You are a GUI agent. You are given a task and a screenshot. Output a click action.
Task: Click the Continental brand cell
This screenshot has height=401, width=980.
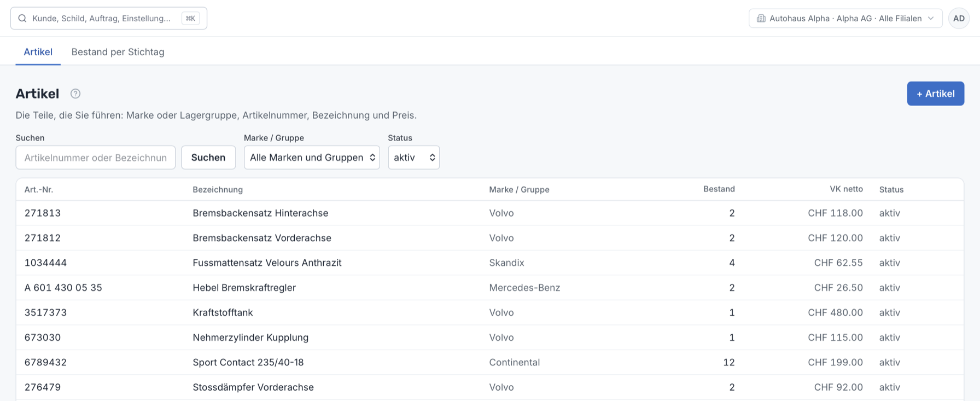click(514, 362)
